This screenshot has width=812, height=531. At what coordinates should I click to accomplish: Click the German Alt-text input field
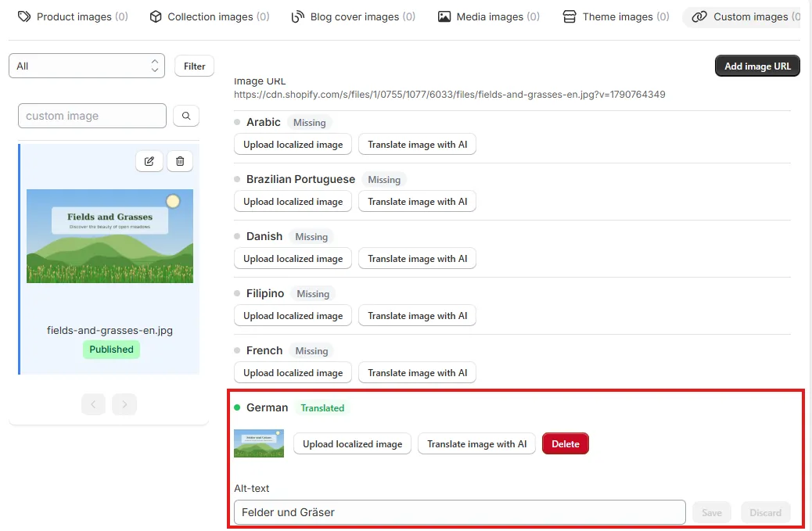460,512
